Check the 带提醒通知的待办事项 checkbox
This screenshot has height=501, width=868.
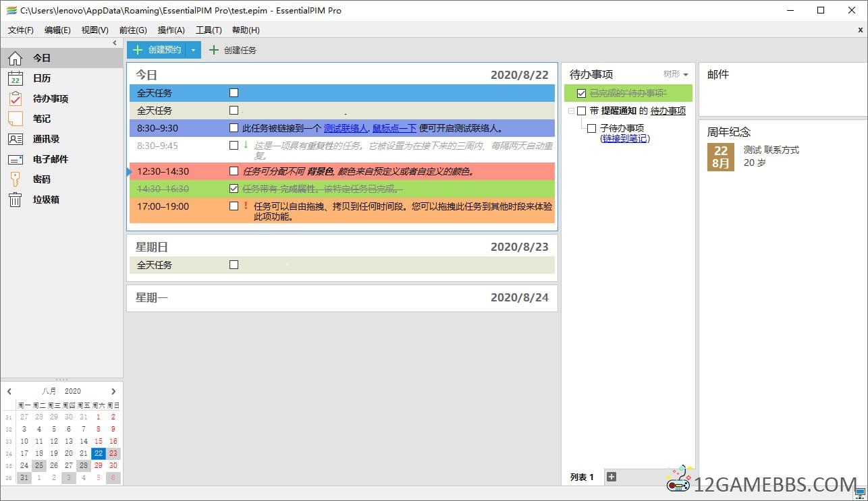point(581,111)
